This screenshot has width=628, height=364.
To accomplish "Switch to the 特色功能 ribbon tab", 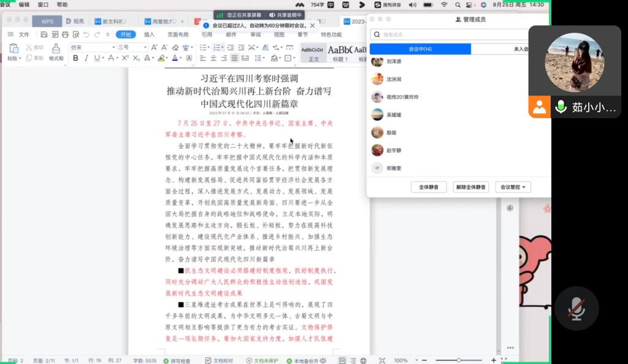I will (x=331, y=34).
